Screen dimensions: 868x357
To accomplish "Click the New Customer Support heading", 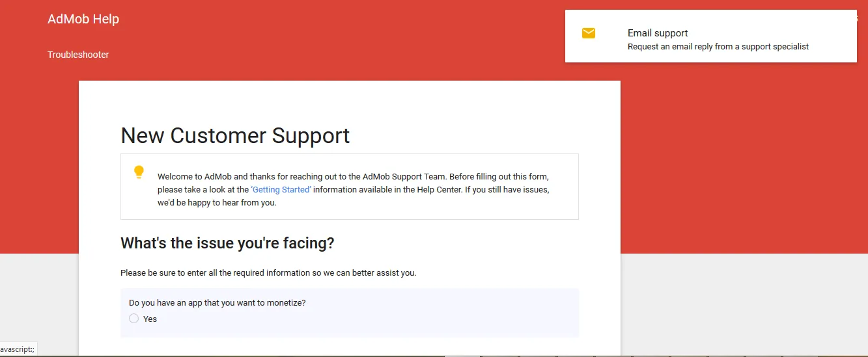I will pyautogui.click(x=235, y=135).
